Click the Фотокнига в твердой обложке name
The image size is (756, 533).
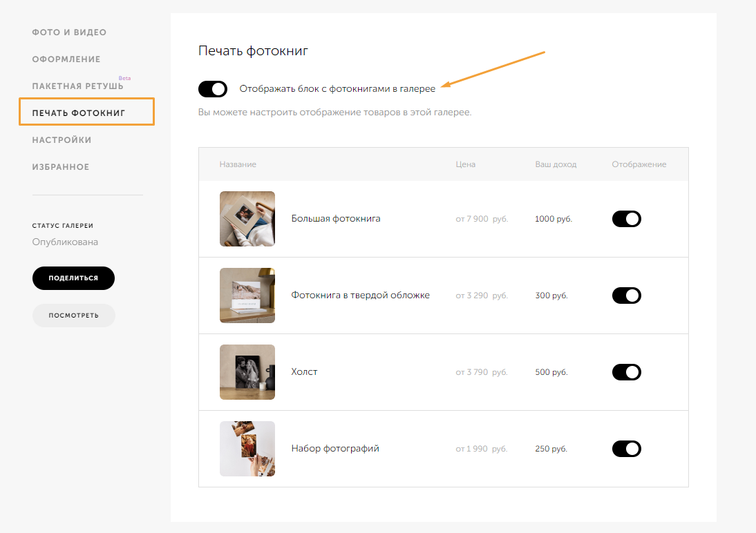[x=361, y=295]
